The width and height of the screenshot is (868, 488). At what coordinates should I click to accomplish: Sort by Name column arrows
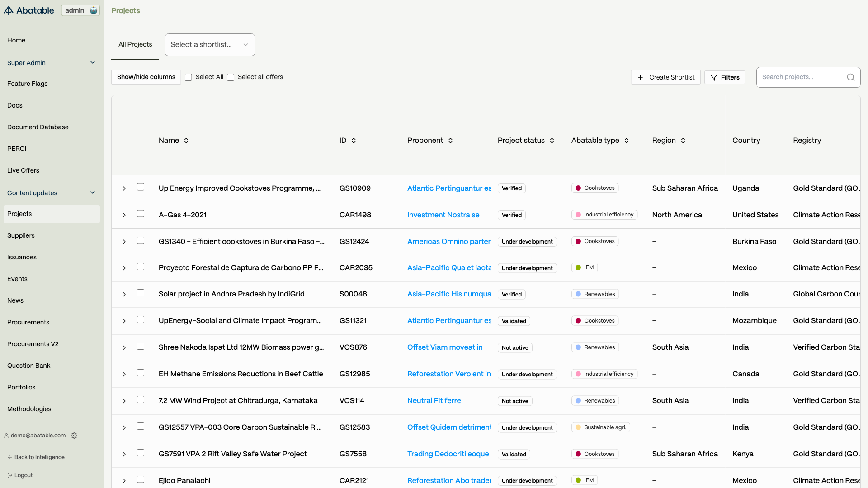186,141
